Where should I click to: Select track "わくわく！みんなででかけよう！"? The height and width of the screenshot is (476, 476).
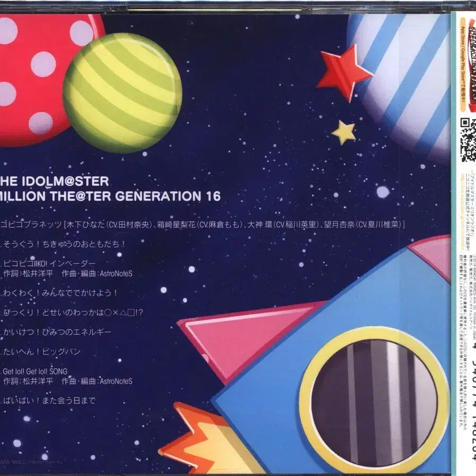click(59, 293)
